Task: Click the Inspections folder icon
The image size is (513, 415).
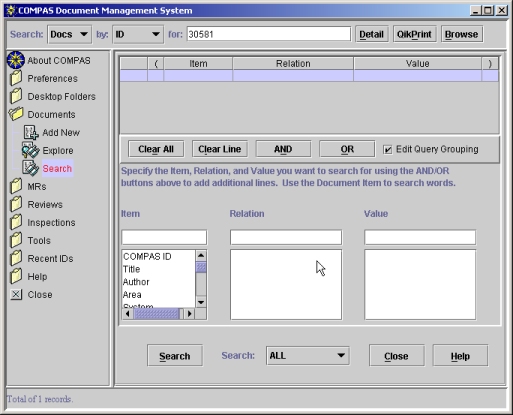Action: pyautogui.click(x=16, y=222)
